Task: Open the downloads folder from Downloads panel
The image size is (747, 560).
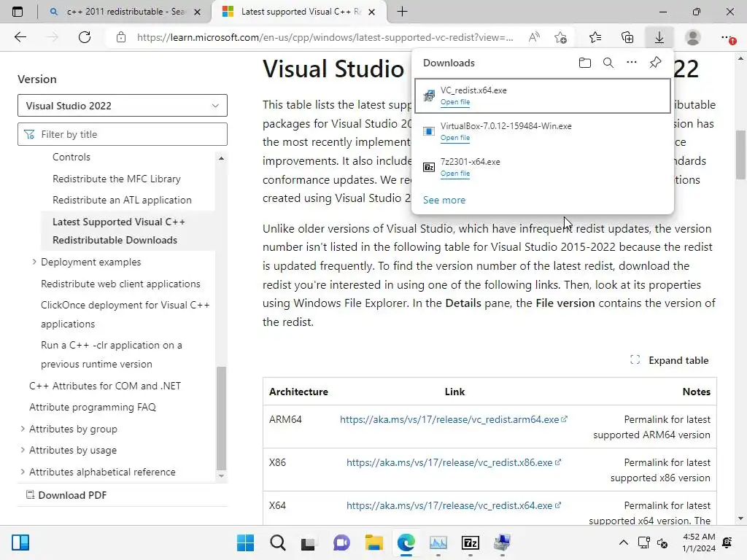Action: click(x=585, y=63)
